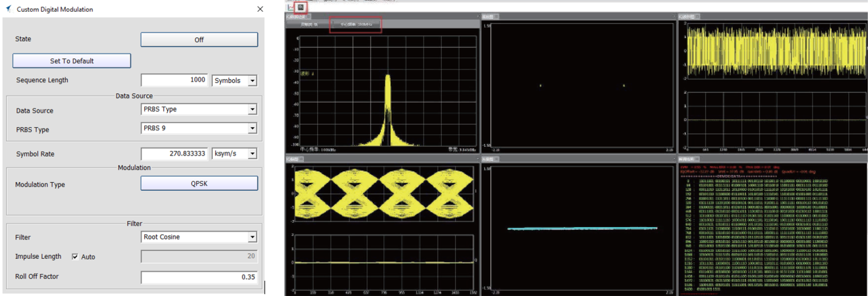Viewport: 868px width, 296px height.
Task: Toggle the State Off button
Action: (x=199, y=40)
